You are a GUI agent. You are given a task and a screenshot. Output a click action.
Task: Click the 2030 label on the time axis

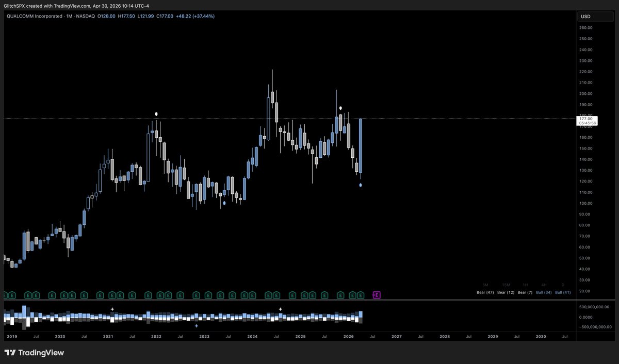541,336
